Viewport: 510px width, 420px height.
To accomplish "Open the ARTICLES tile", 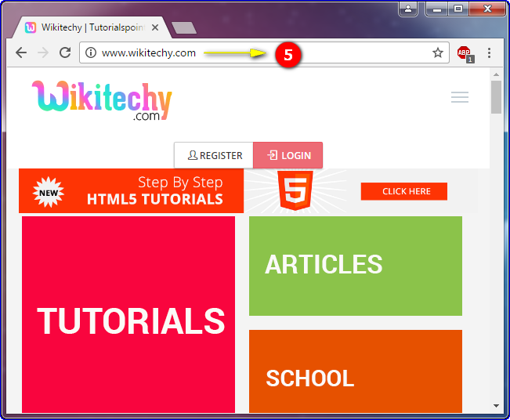I will point(355,266).
